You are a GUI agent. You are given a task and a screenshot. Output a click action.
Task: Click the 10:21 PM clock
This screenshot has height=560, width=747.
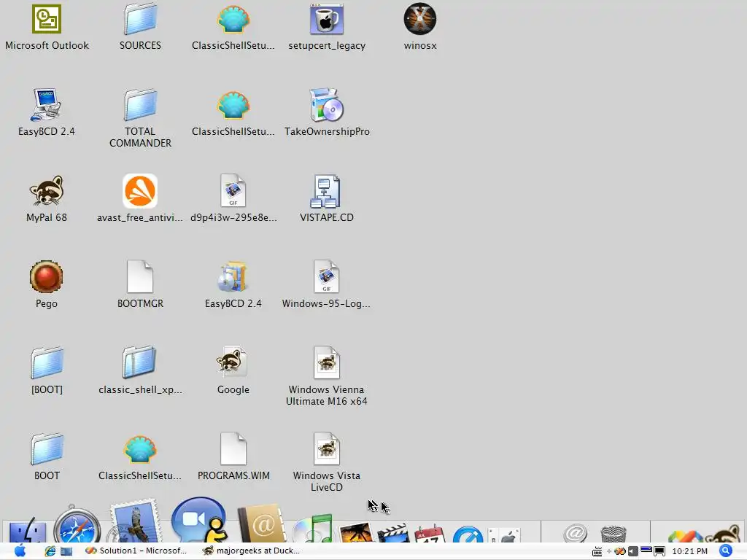690,551
